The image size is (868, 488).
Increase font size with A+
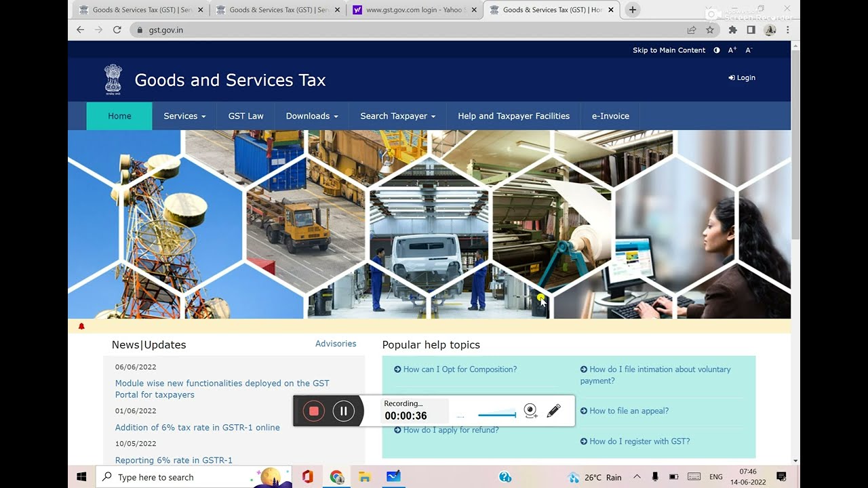(x=732, y=50)
